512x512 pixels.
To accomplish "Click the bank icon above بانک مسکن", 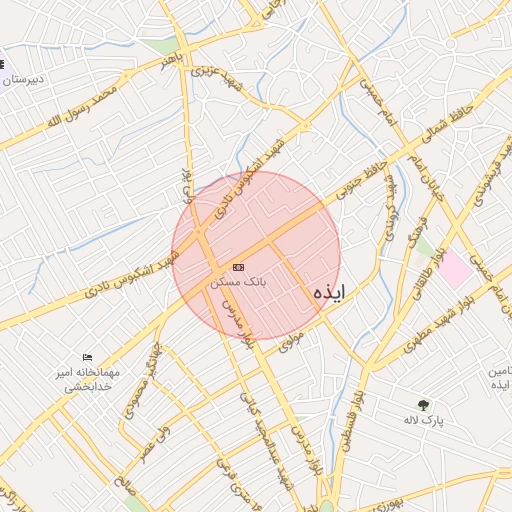I will point(238,267).
